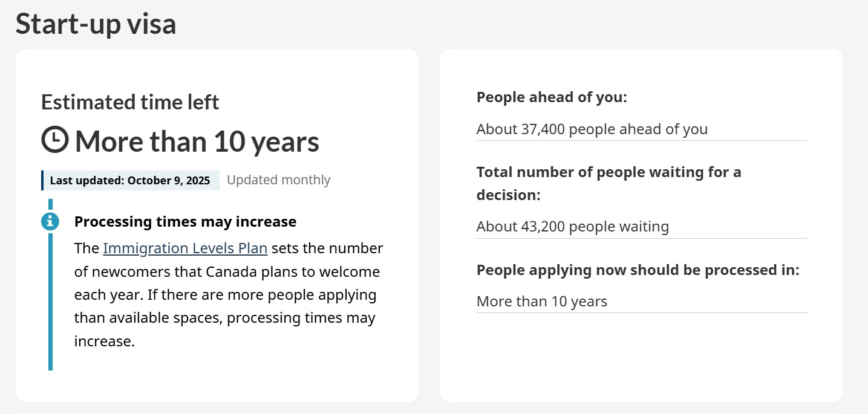This screenshot has height=414, width=868.
Task: Click the clock icon beside the estimated time
Action: pyautogui.click(x=55, y=140)
